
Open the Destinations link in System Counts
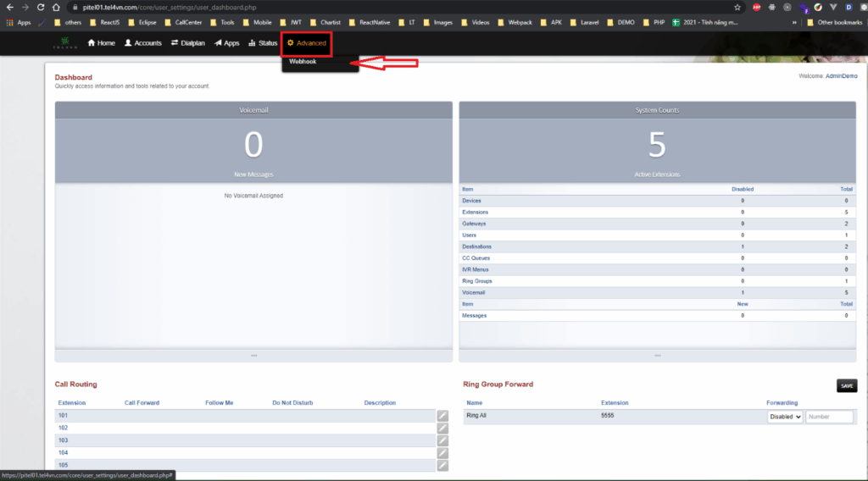tap(476, 246)
